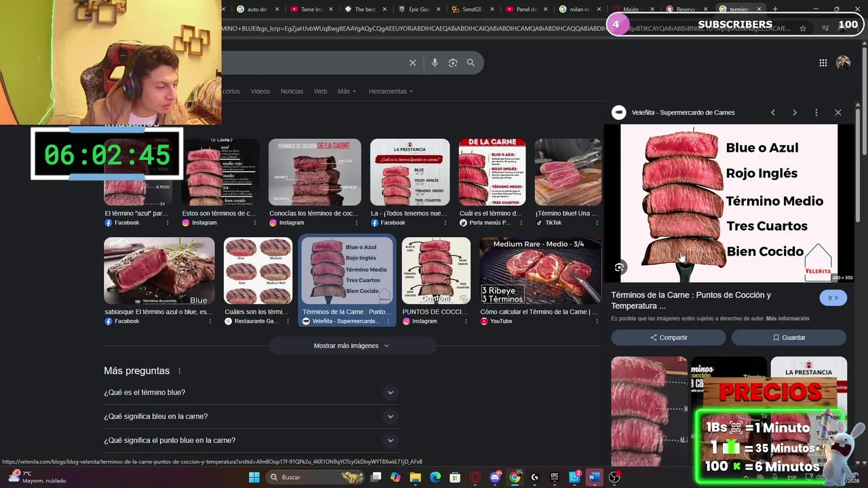Open options for 'Conocías los términos' Instagram result
The width and height of the screenshot is (868, 488).
point(357,223)
